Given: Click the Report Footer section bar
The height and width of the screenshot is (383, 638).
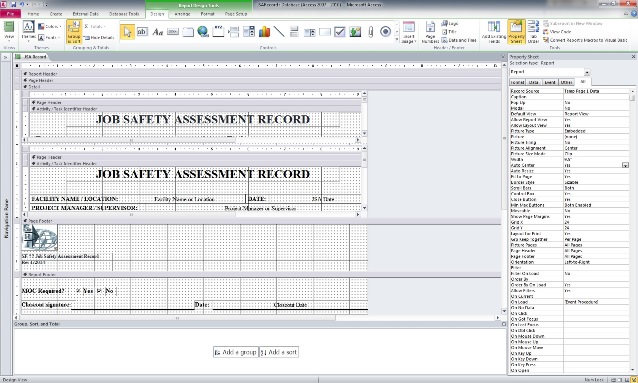Looking at the screenshot, I should click(x=261, y=275).
